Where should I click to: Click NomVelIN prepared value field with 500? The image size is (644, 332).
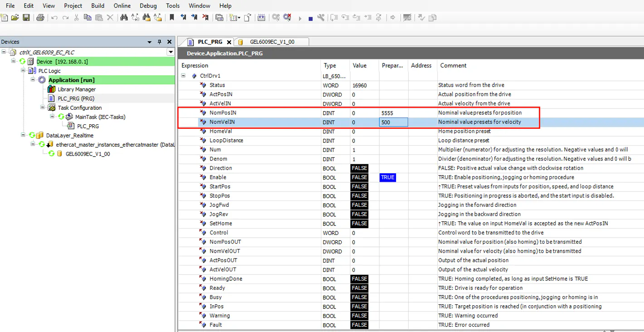(393, 122)
